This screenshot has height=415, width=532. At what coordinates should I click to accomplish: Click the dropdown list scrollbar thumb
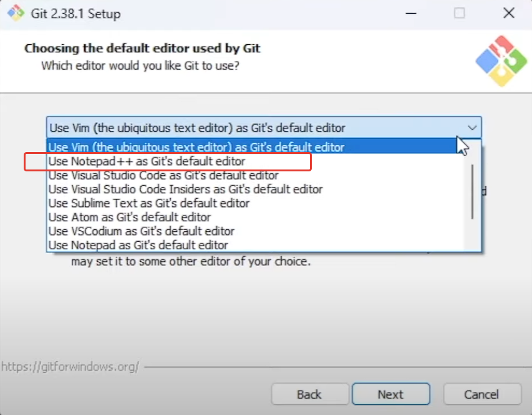coord(472,192)
